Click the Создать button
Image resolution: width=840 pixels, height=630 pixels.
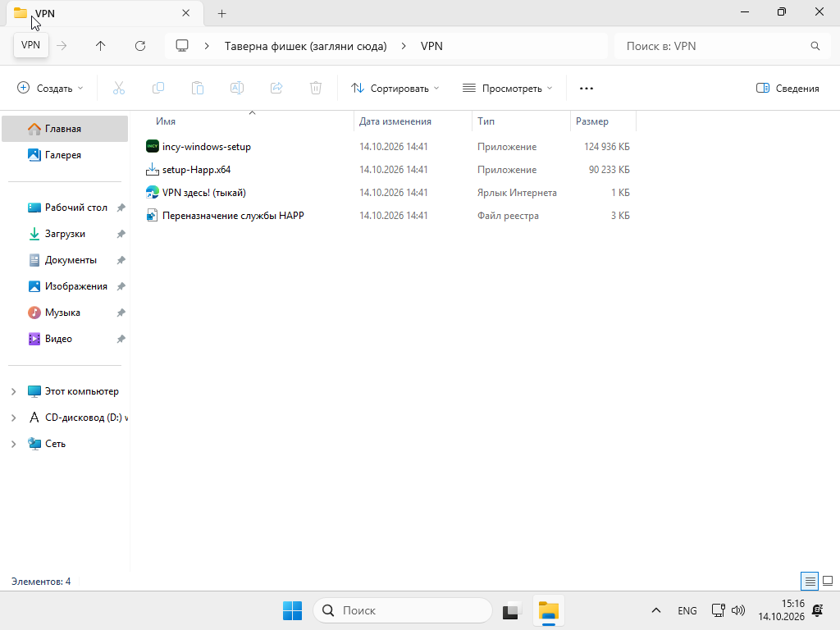(50, 89)
